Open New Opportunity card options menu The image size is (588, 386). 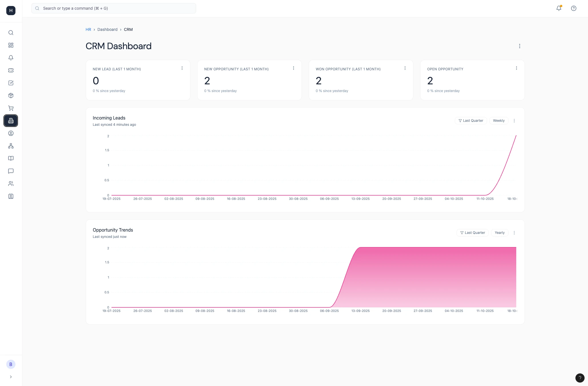[294, 68]
